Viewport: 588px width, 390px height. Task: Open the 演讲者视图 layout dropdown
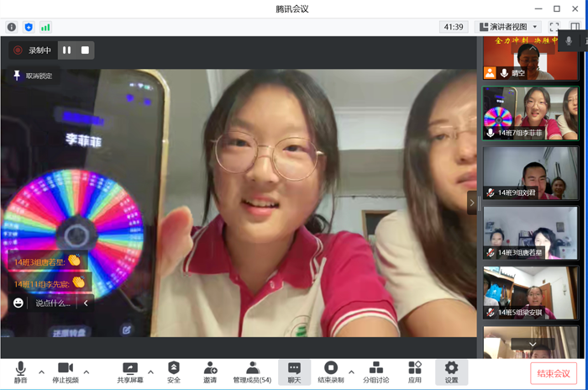[x=509, y=27]
